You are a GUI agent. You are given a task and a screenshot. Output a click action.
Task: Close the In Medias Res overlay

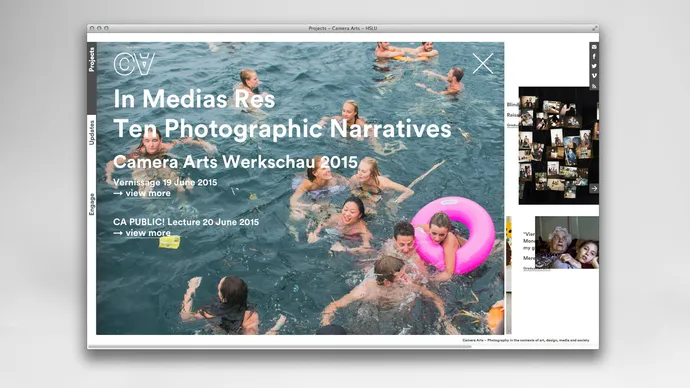(483, 63)
